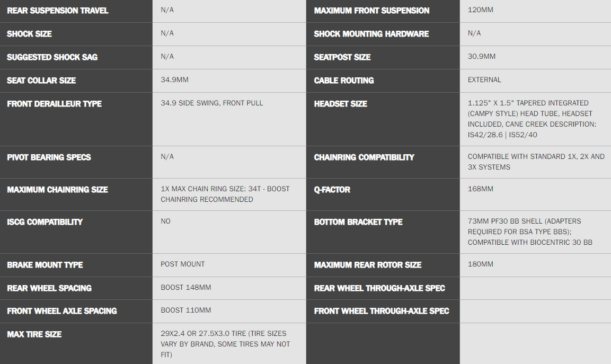The image size is (611, 364).
Task: Select the N/A value for Pivot Bearing Specs
Action: click(167, 157)
